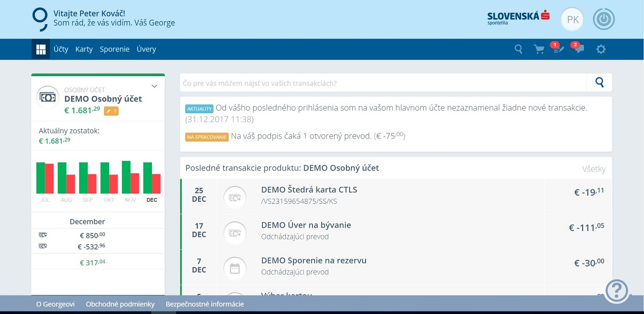The image size is (644, 314).
Task: Click the € -30.00 amount
Action: [589, 263]
